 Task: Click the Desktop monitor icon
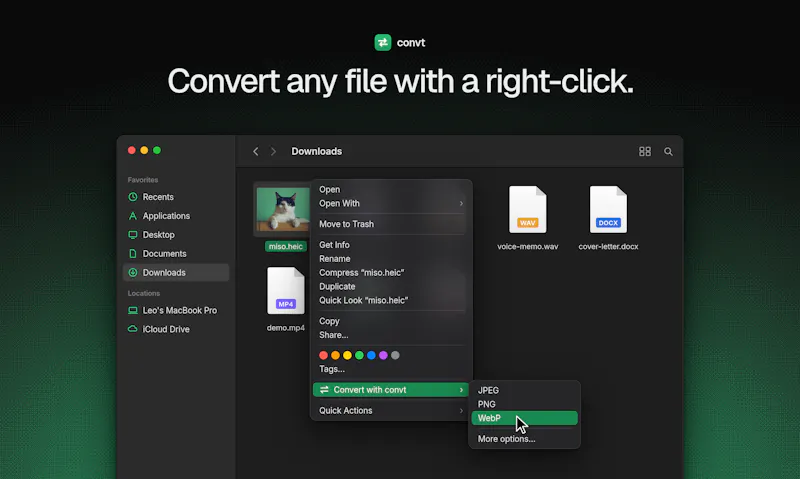pyautogui.click(x=133, y=235)
